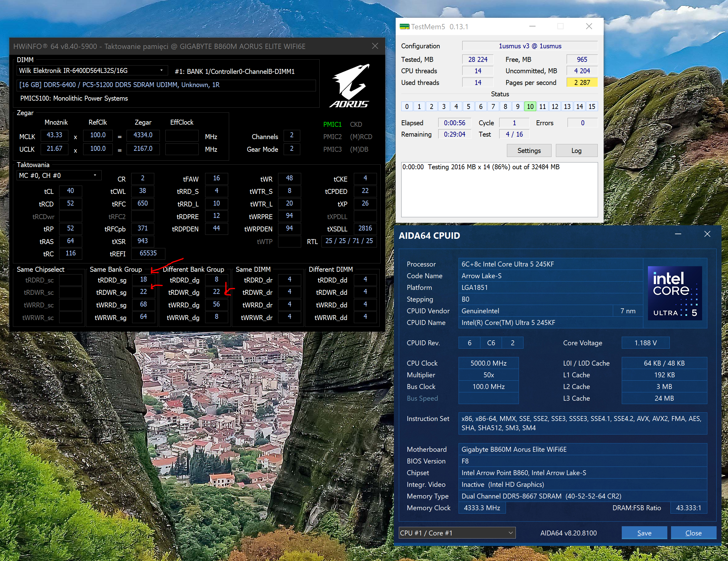Click the yellow Pages per second value
Viewport: 728px width, 561px height.
click(x=582, y=82)
